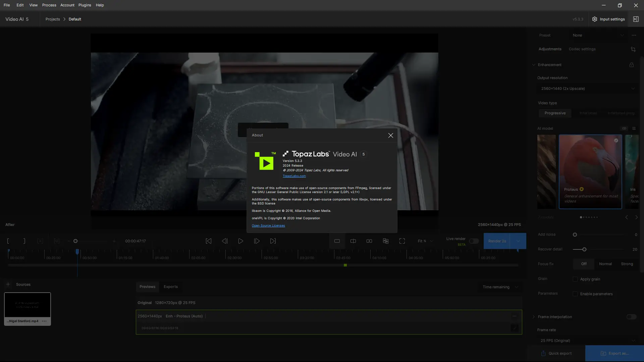Viewport: 644px width, 362px height.
Task: Click the play button in transport controls
Action: tap(240, 241)
